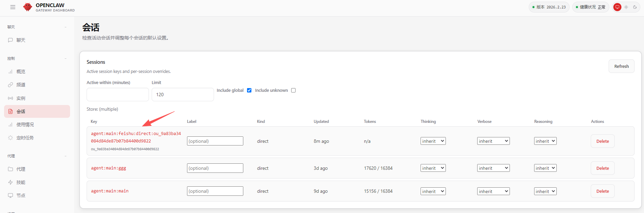Open Reasoning dropdown for feishu session
Viewport: 644px width, 213px height.
point(545,141)
